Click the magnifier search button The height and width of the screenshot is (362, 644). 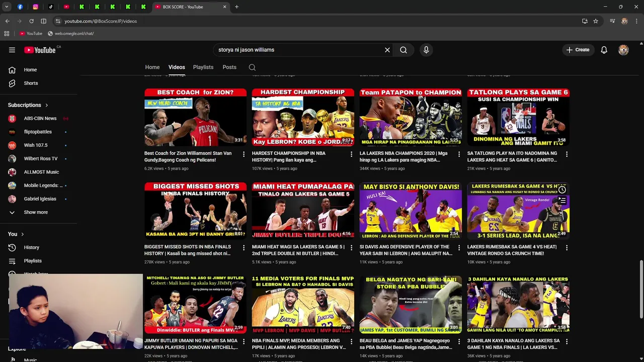click(x=404, y=50)
